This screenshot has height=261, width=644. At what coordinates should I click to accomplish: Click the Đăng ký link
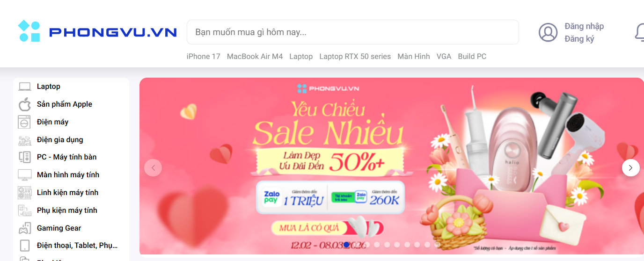tap(579, 39)
